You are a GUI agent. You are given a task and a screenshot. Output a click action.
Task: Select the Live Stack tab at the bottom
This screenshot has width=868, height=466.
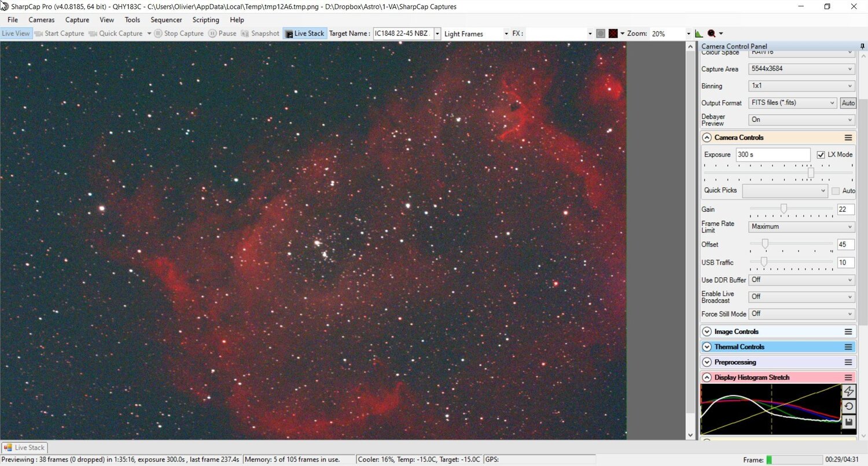24,447
